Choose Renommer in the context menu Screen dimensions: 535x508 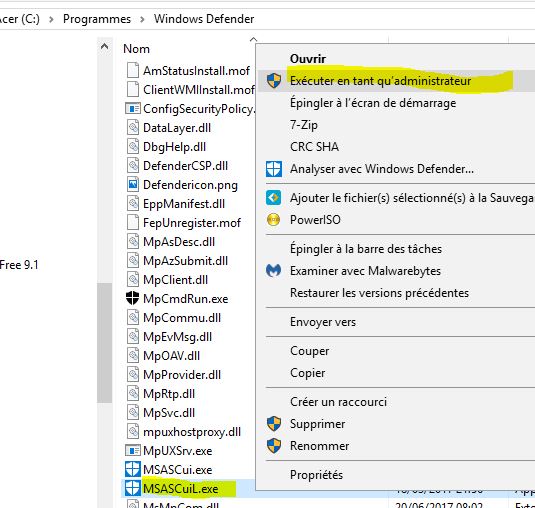click(319, 446)
